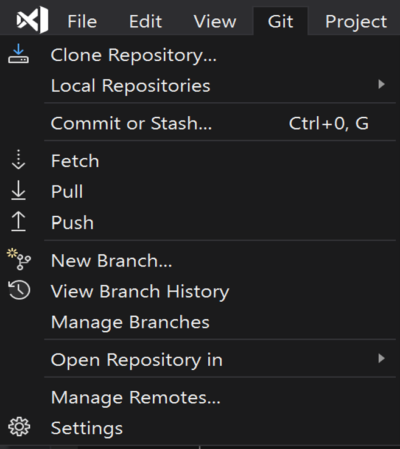Click the Settings gear icon
Screen dimensions: 400x449
19,427
